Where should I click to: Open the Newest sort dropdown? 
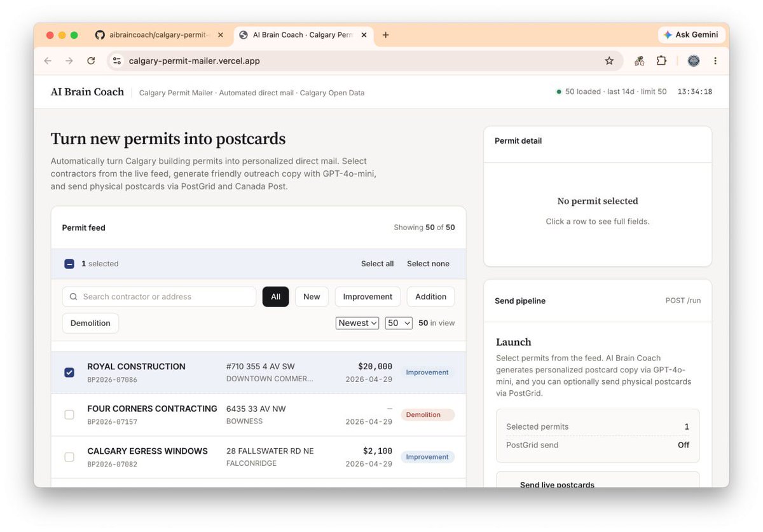pos(357,323)
